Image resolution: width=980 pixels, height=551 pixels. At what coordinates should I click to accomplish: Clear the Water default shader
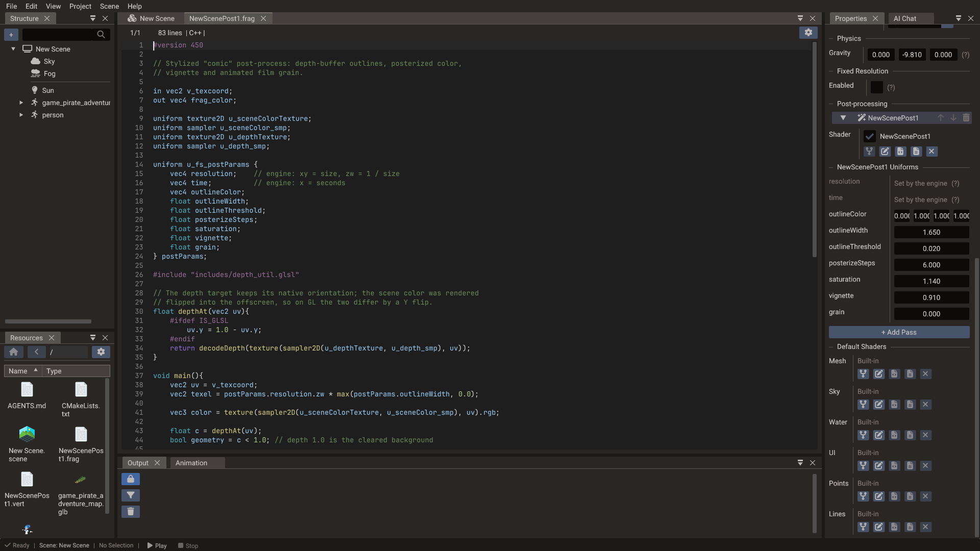[x=926, y=435]
